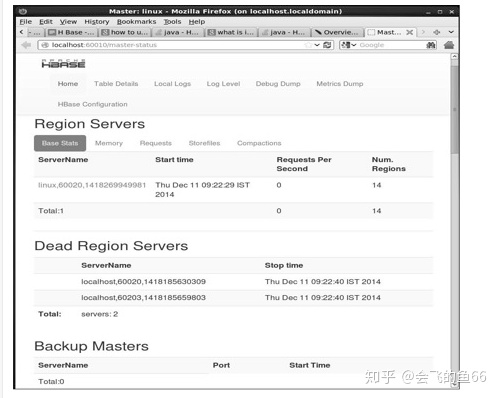This screenshot has height=398, width=499.
Task: Click the 'Total:1' row label
Action: [51, 211]
